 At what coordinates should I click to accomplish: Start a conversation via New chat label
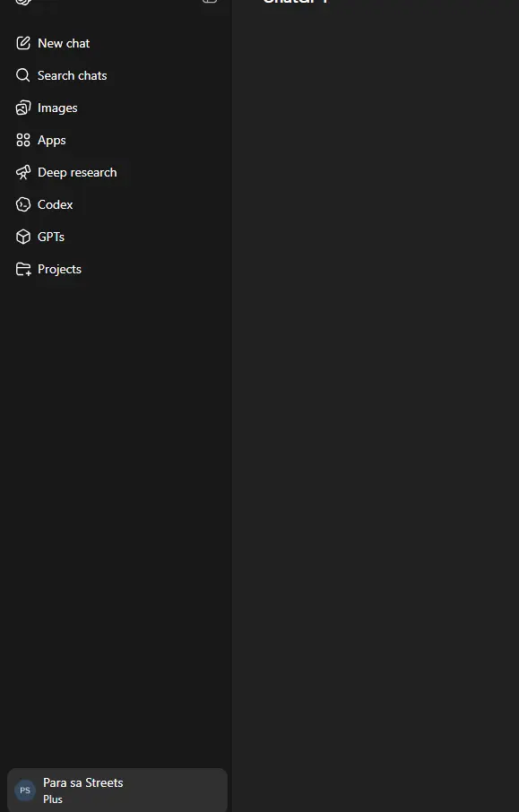tap(64, 43)
